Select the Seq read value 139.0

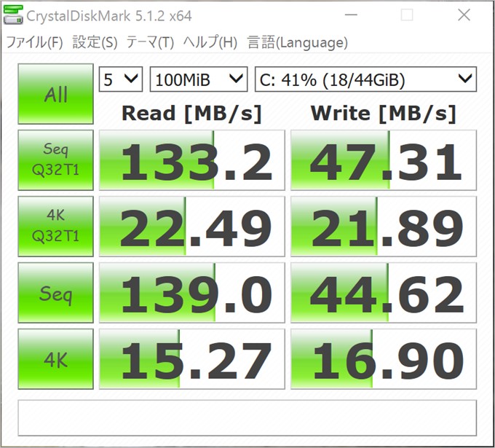(x=192, y=293)
